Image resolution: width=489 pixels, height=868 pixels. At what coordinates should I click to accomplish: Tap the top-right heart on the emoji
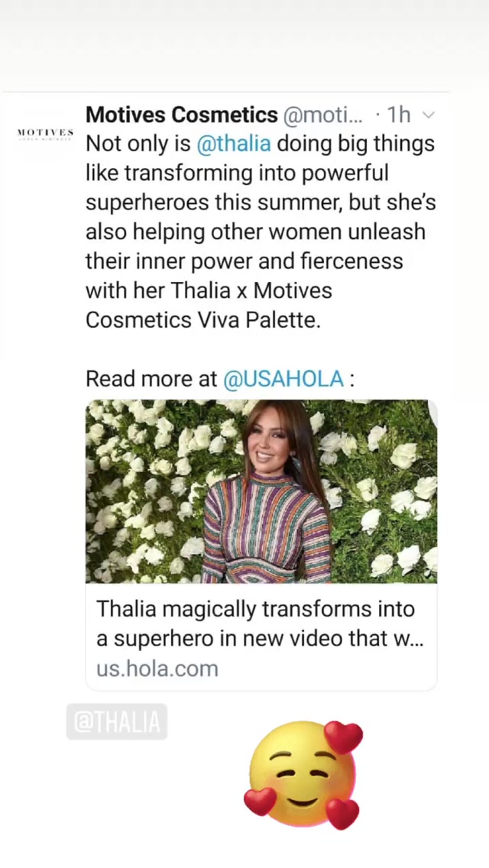pos(343,737)
